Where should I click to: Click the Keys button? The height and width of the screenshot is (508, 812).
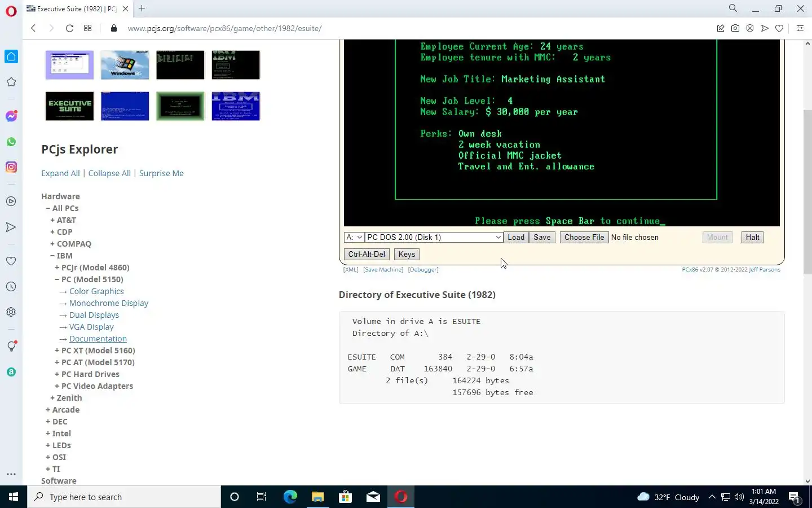click(x=407, y=254)
